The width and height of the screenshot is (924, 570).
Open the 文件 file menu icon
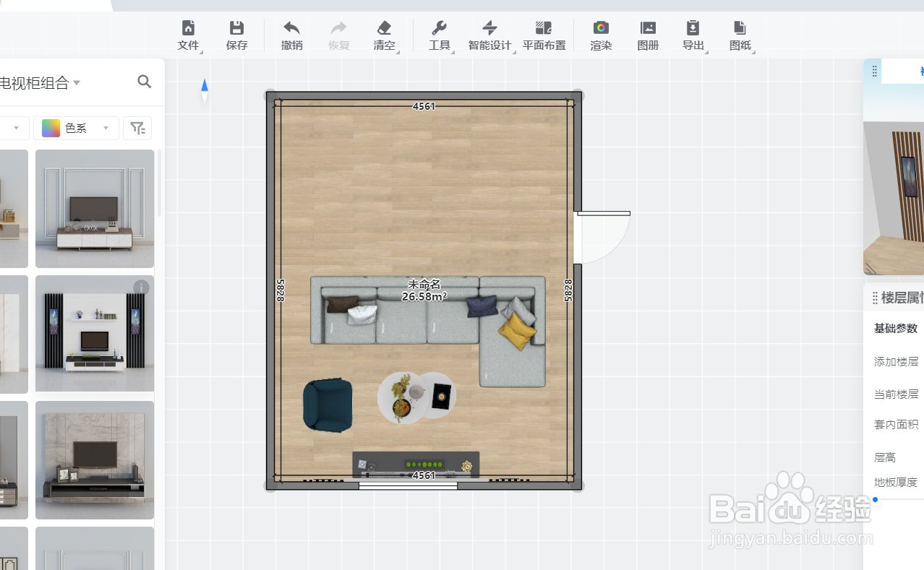click(x=188, y=28)
